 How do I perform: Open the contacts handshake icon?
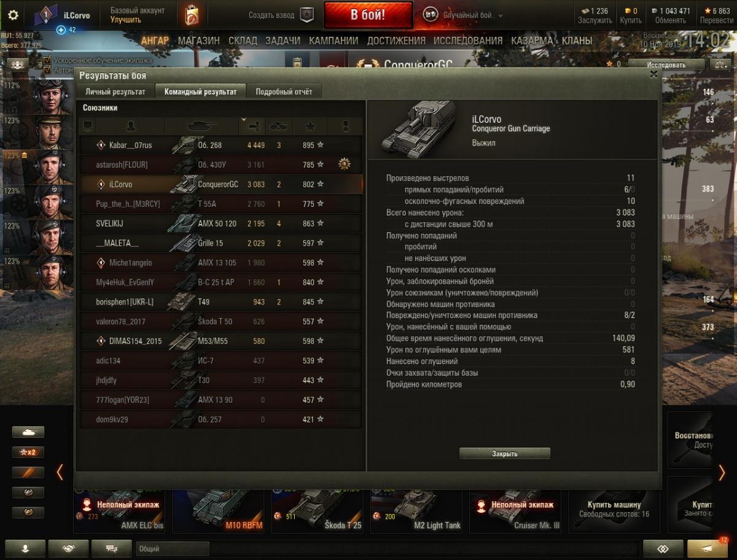[68, 548]
